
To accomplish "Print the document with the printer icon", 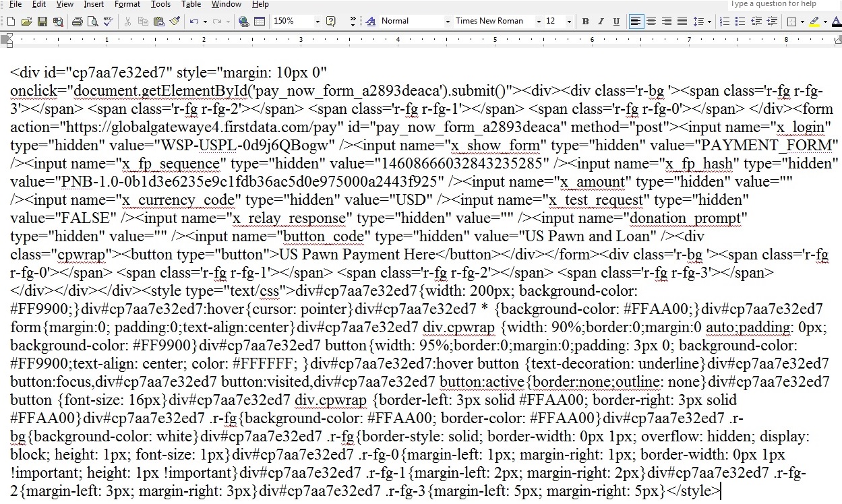I will coord(77,22).
